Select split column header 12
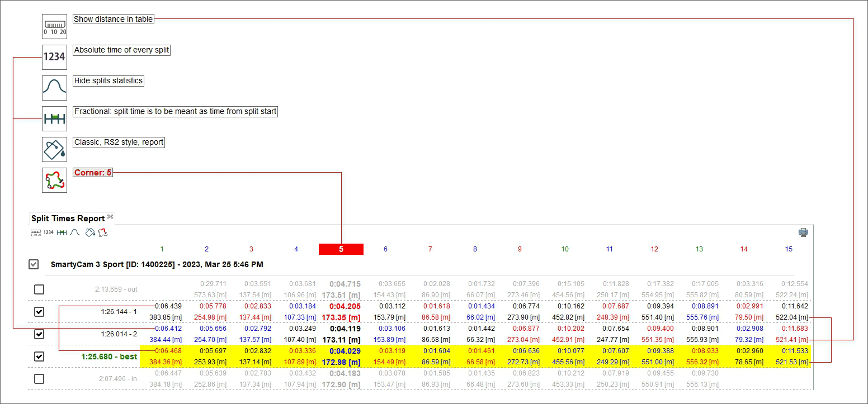The width and height of the screenshot is (868, 404). pyautogui.click(x=654, y=249)
